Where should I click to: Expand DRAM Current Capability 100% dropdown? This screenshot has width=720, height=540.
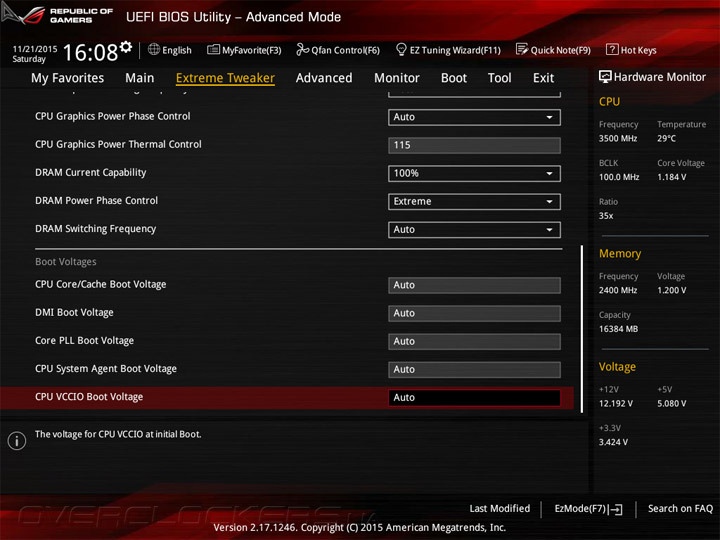[x=474, y=174]
